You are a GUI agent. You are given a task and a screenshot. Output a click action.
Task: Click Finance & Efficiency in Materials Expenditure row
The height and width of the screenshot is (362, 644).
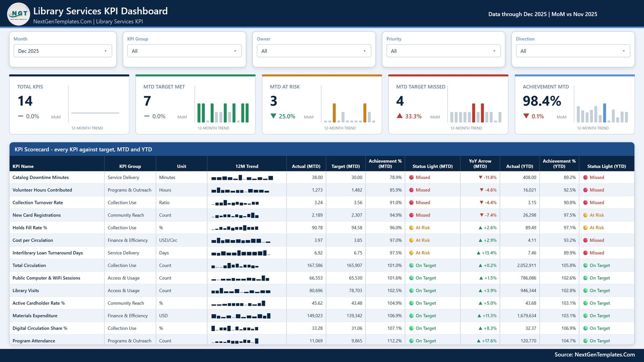coord(128,316)
